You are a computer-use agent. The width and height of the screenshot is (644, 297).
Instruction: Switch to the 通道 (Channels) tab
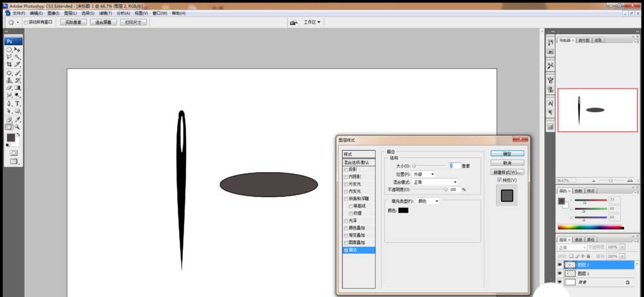point(578,240)
